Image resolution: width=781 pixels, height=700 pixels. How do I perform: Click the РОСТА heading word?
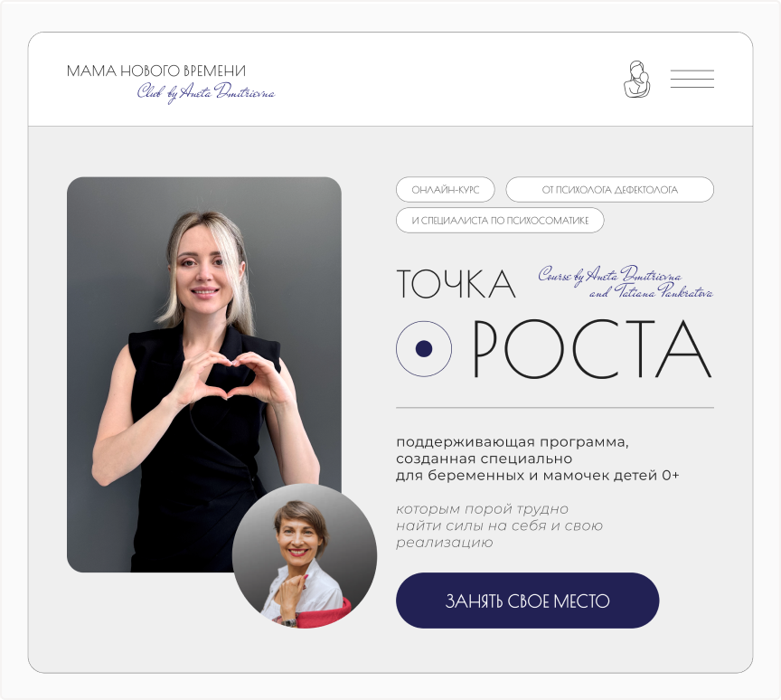pyautogui.click(x=592, y=348)
